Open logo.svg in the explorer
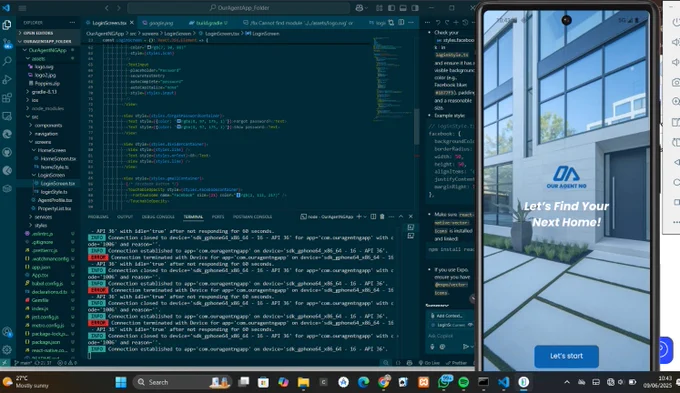680x393 pixels. pos(44,67)
